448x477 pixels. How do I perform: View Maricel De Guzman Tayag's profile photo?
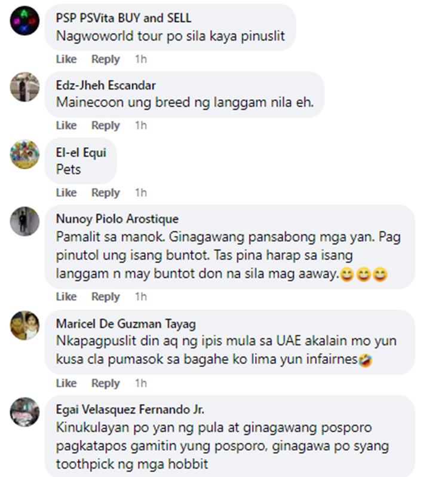point(24,325)
